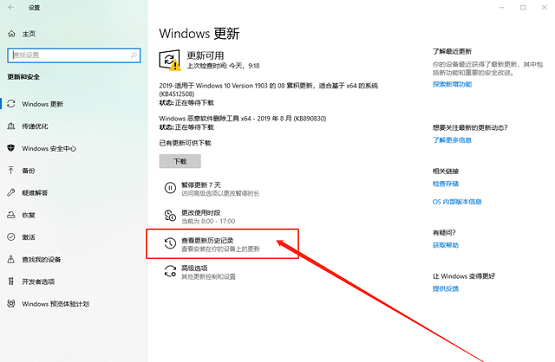555x362 pixels.
Task: Click the clock icon for 更改使用时段
Action: click(x=170, y=216)
